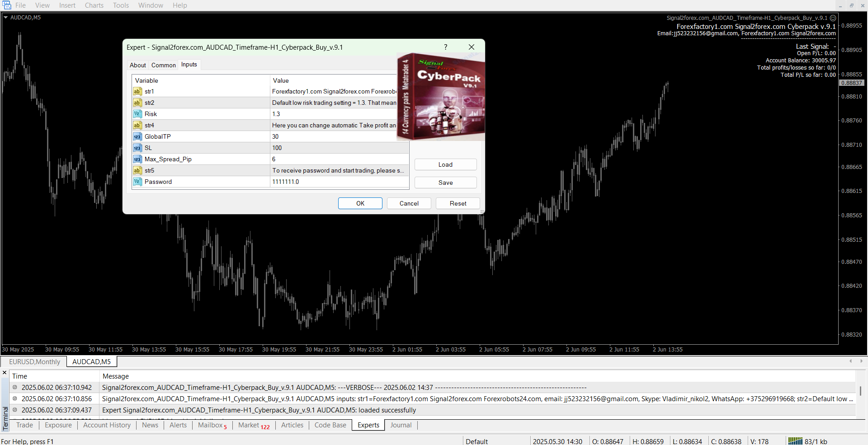
Task: Switch to the Common tab
Action: click(x=163, y=65)
